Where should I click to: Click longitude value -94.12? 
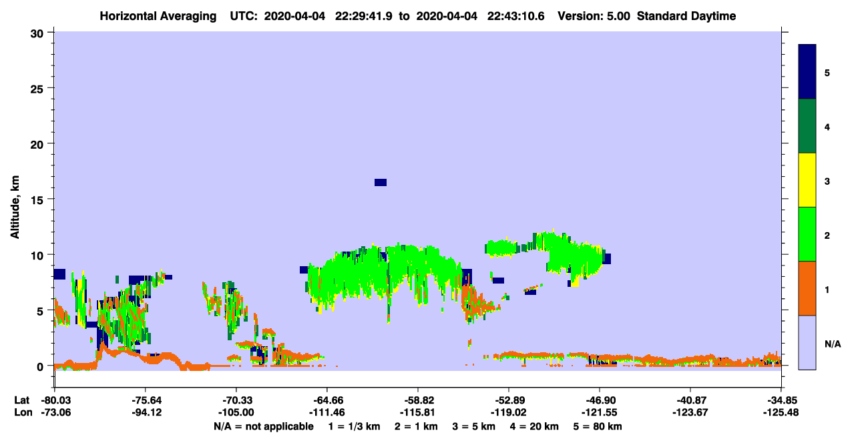[146, 412]
